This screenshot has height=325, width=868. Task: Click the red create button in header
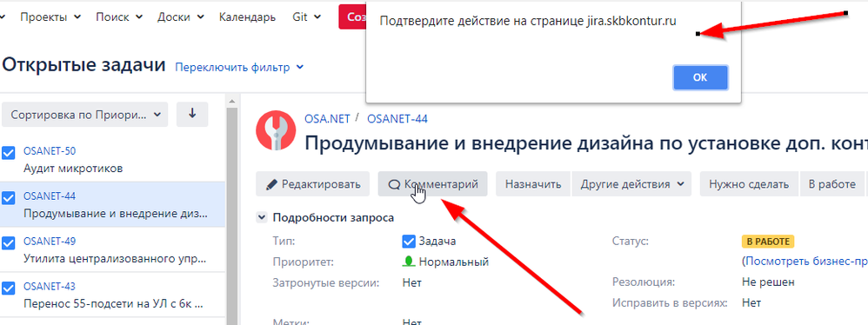click(352, 17)
